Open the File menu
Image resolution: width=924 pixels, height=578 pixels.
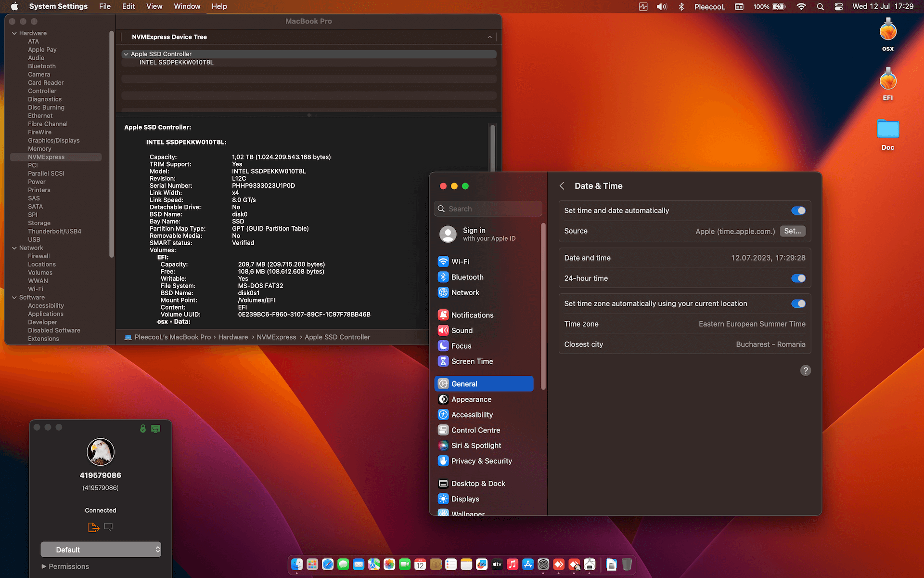point(104,7)
